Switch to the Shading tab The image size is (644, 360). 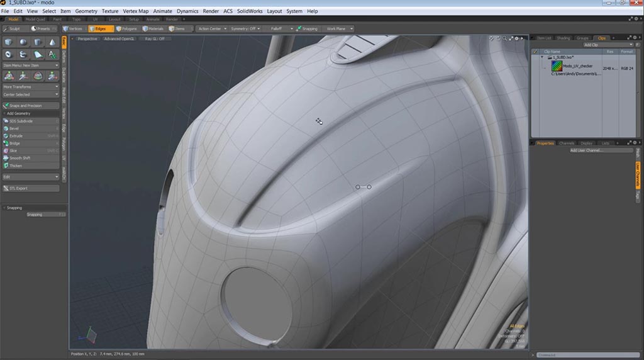(563, 38)
